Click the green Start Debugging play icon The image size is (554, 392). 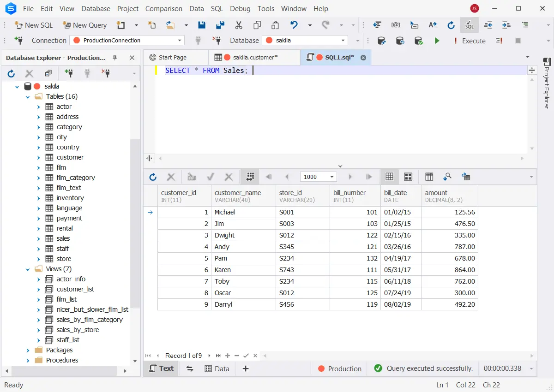(437, 41)
